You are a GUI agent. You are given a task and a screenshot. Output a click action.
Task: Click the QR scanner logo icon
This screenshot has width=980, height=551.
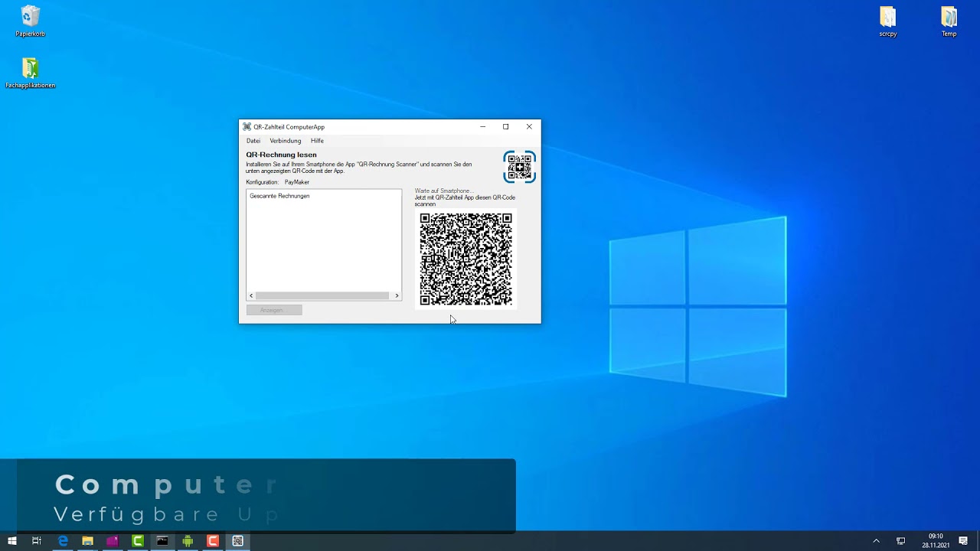pos(519,167)
